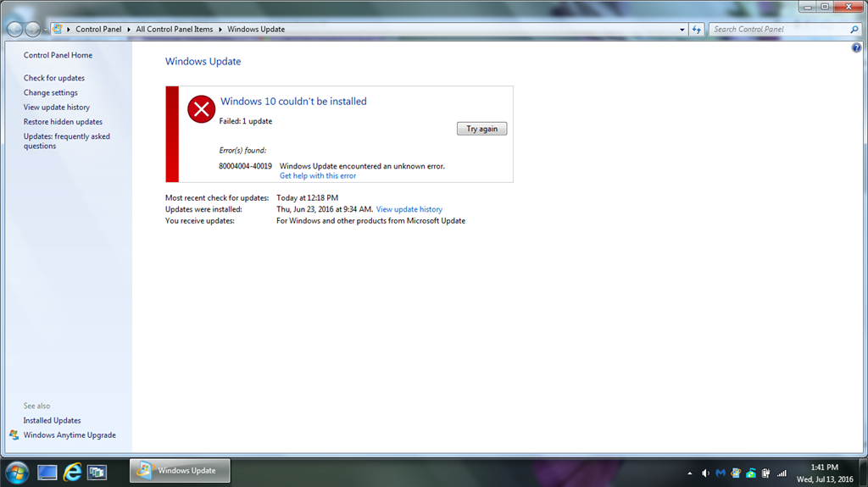Click the Search Control Panel field
The height and width of the screenshot is (487, 868).
[780, 30]
